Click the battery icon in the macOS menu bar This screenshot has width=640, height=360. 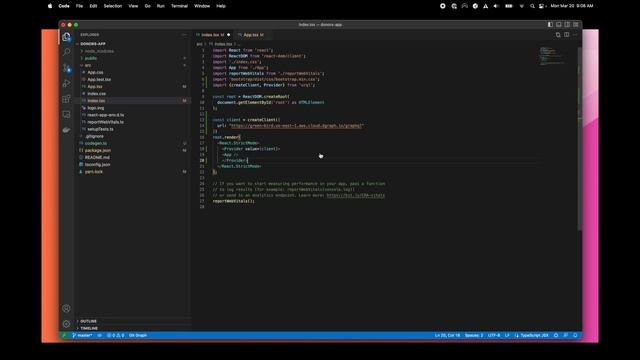click(509, 6)
